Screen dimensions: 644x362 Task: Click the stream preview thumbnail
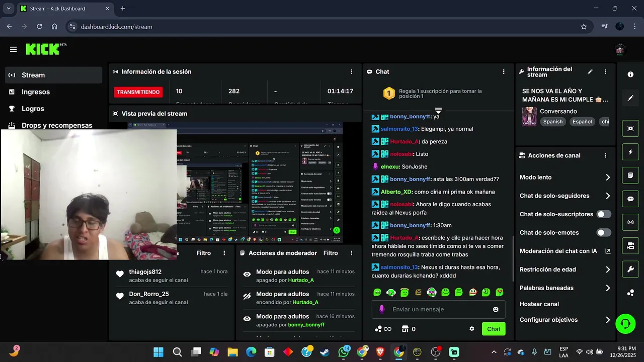coord(235,183)
